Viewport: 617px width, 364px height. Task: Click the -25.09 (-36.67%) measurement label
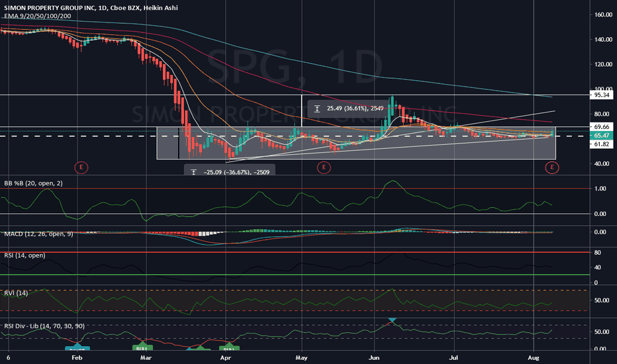click(230, 171)
